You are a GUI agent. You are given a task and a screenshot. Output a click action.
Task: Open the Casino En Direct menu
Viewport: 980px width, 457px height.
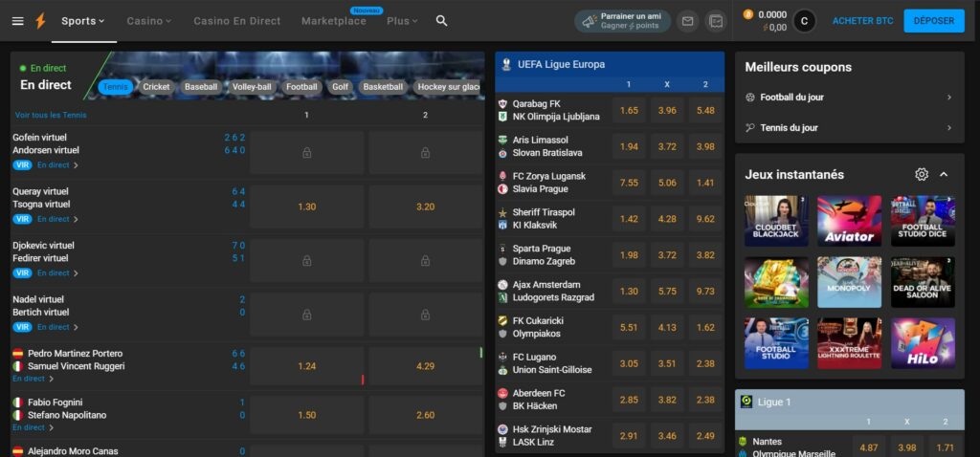237,21
